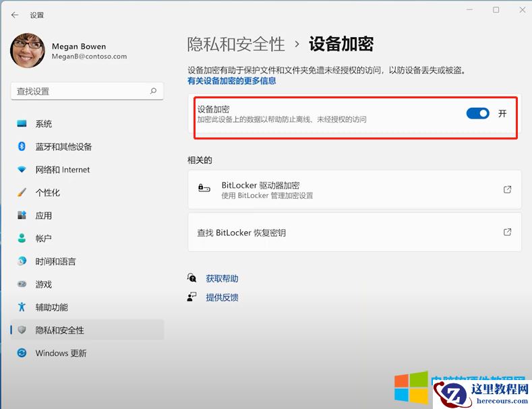Click the 提供反馈 person icon

[191, 297]
